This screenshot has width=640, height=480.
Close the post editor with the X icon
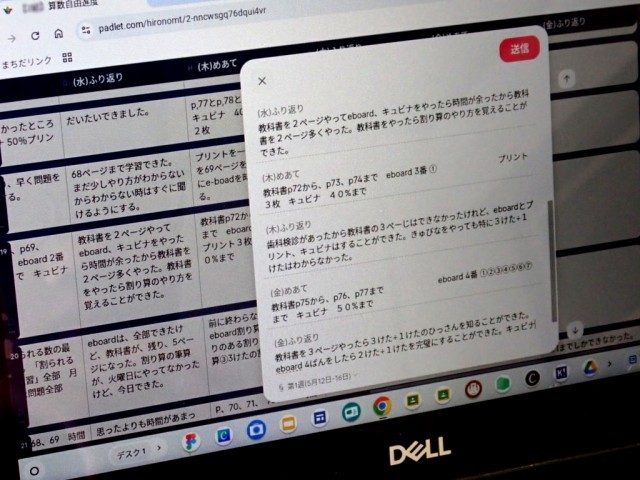coord(262,81)
